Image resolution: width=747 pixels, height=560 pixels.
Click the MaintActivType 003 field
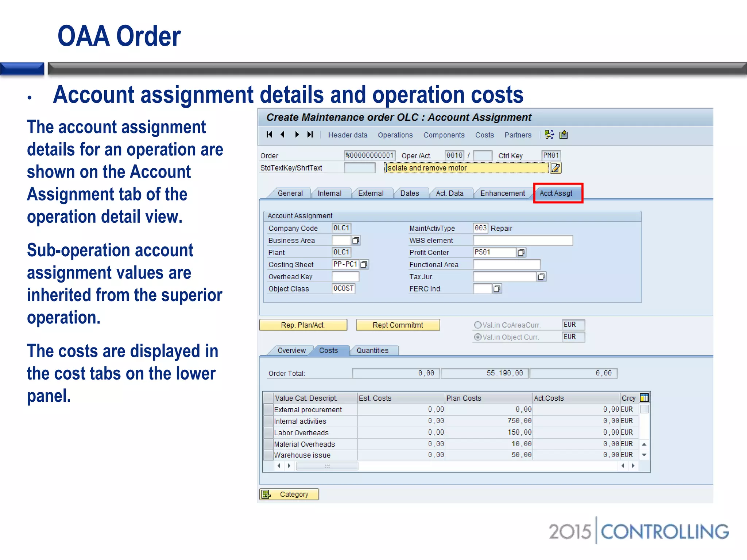coord(480,228)
